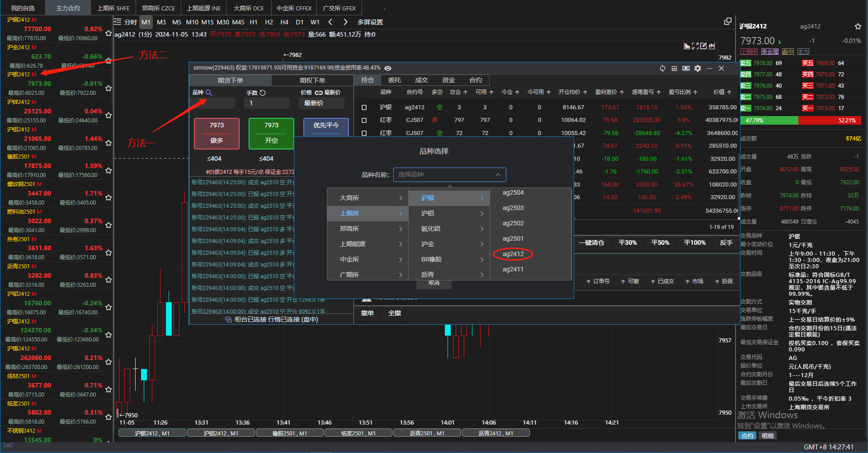
Task: Refresh the simnow trading panel
Action: [x=662, y=68]
